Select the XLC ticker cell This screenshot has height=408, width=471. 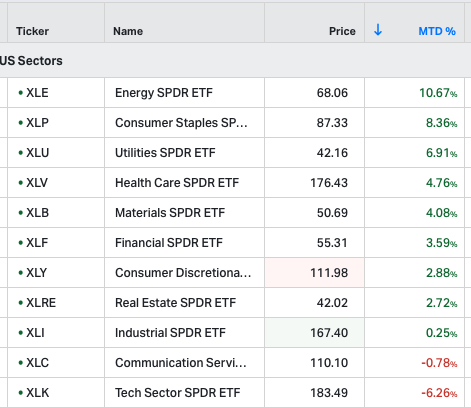(56, 363)
